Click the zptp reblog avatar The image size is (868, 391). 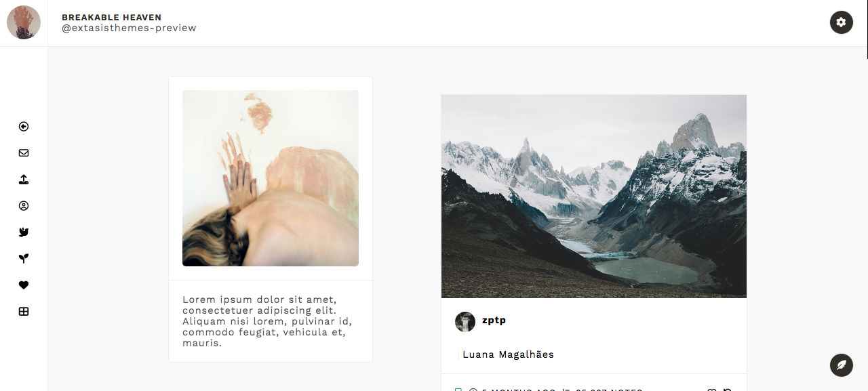tap(465, 322)
